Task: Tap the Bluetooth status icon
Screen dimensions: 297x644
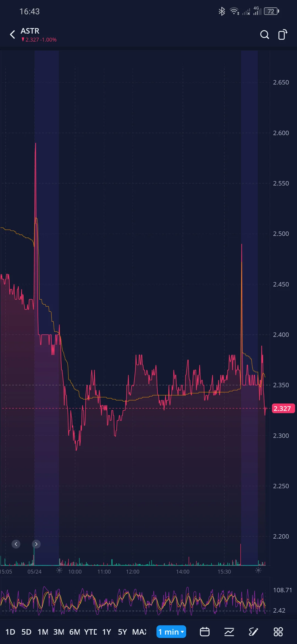Action: pos(222,11)
